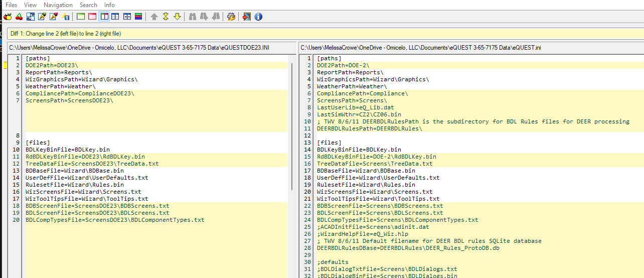Click the Re-compare cherries icon
This screenshot has height=278, width=644.
pos(19,17)
